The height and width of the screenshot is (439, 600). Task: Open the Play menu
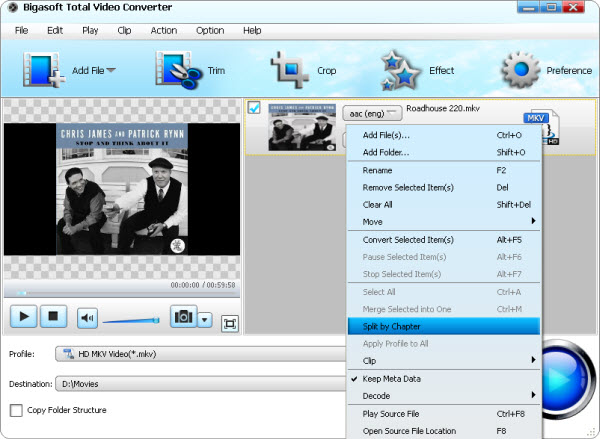(90, 30)
